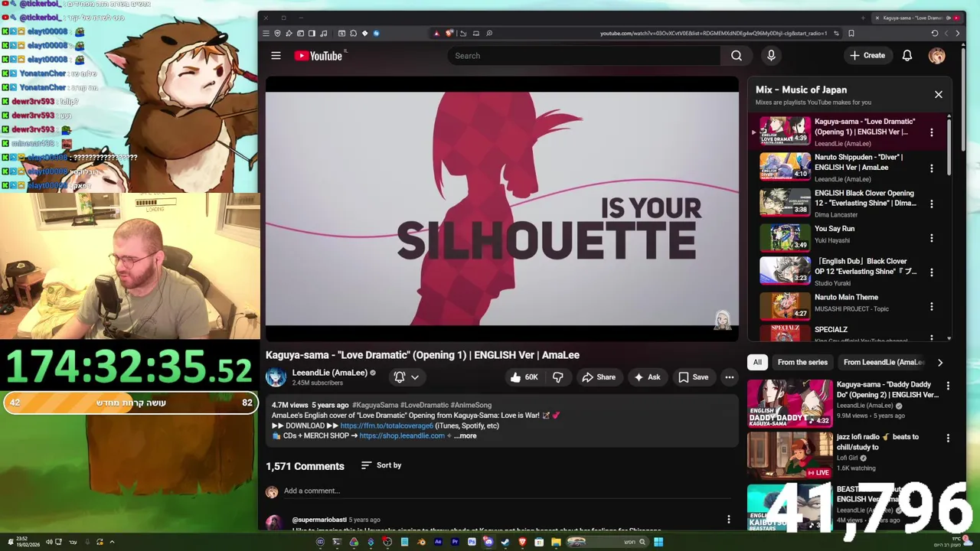
Task: Share the video
Action: point(599,377)
